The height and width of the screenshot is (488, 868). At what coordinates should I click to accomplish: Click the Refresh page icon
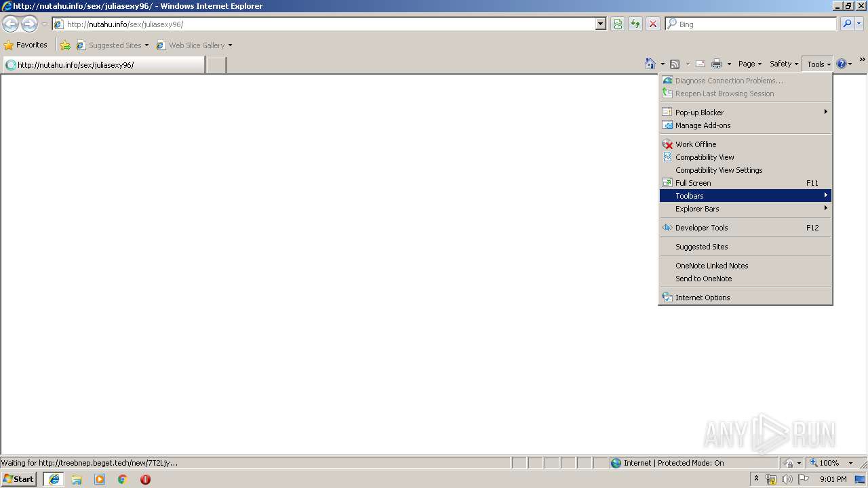[635, 24]
